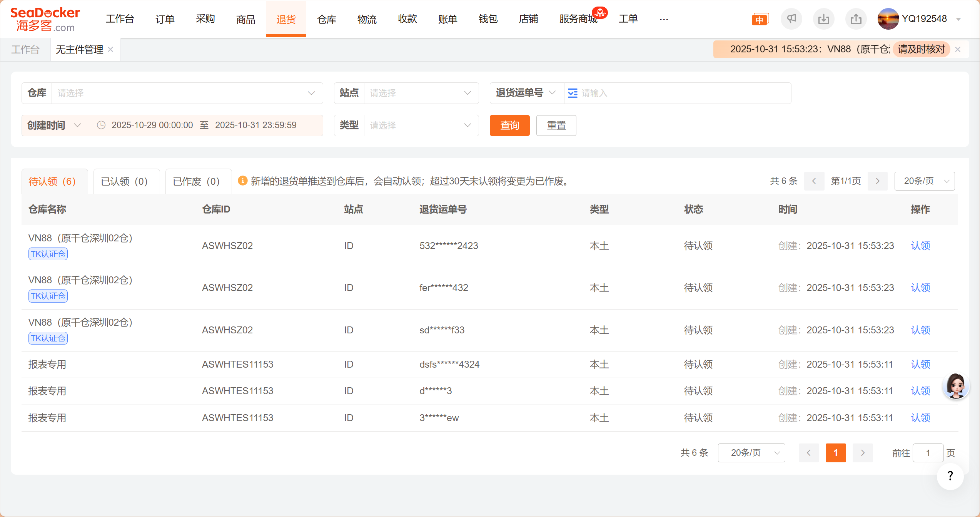The width and height of the screenshot is (980, 517).
Task: Click the question mark help button
Action: point(950,476)
